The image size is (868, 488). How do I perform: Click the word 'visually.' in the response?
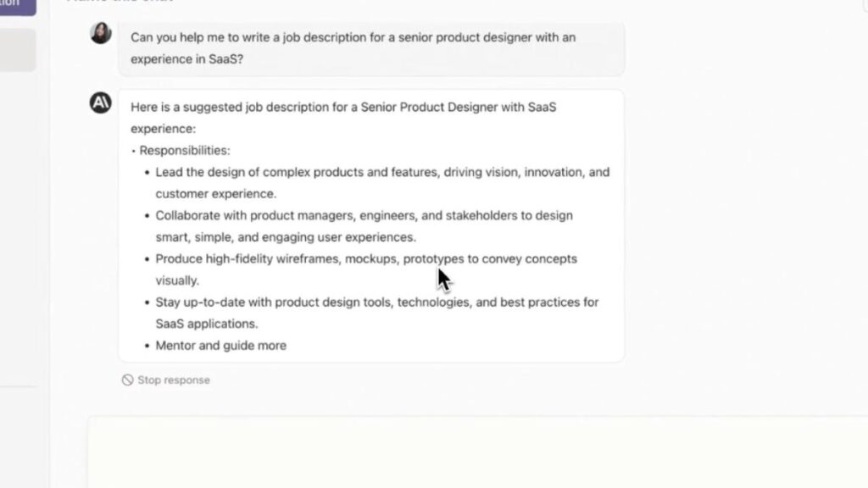(x=177, y=280)
